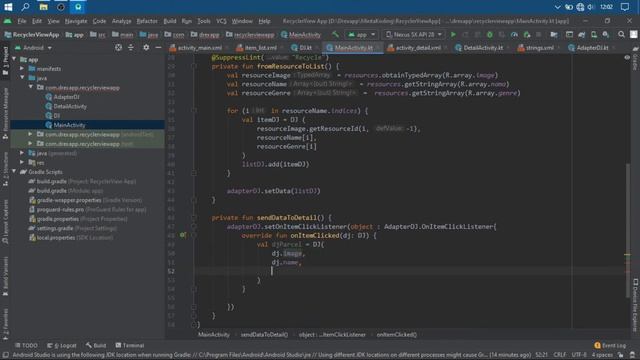Run the app with the green play icon
640x360 pixels.
pyautogui.click(x=453, y=35)
